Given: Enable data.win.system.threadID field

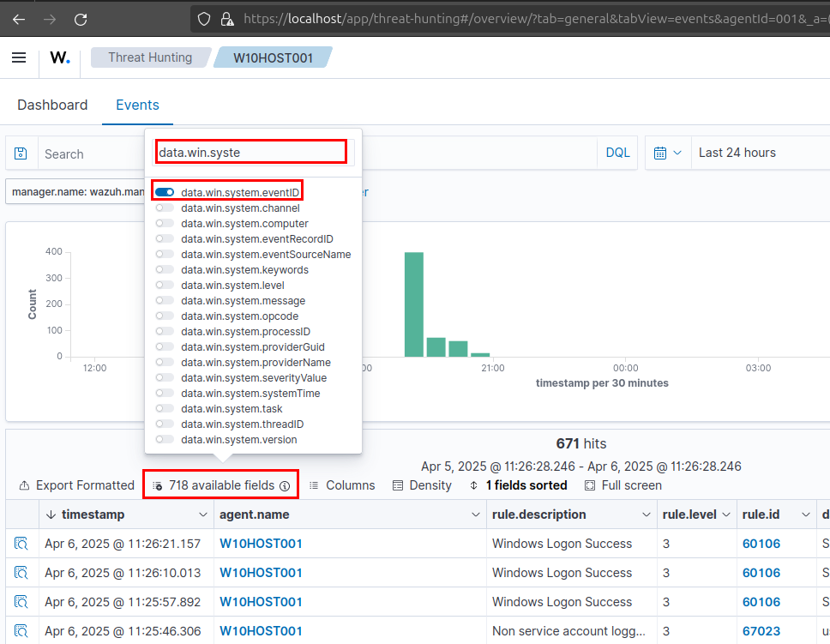Looking at the screenshot, I should pos(165,424).
